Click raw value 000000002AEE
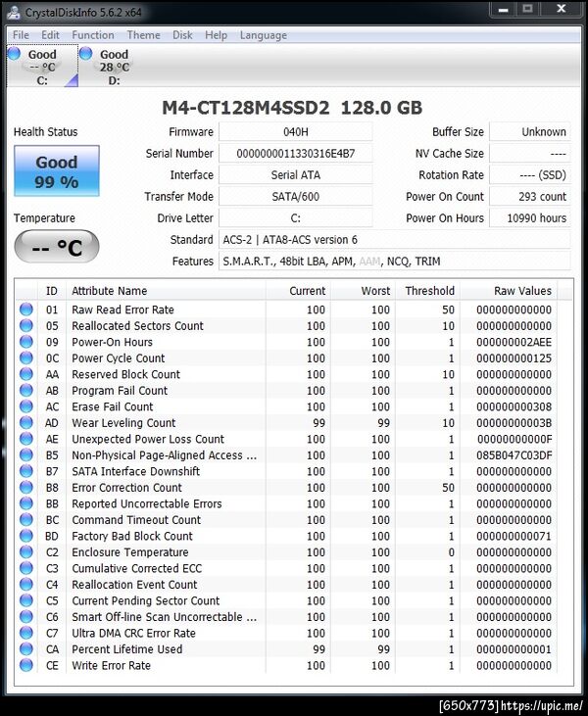 pyautogui.click(x=514, y=342)
